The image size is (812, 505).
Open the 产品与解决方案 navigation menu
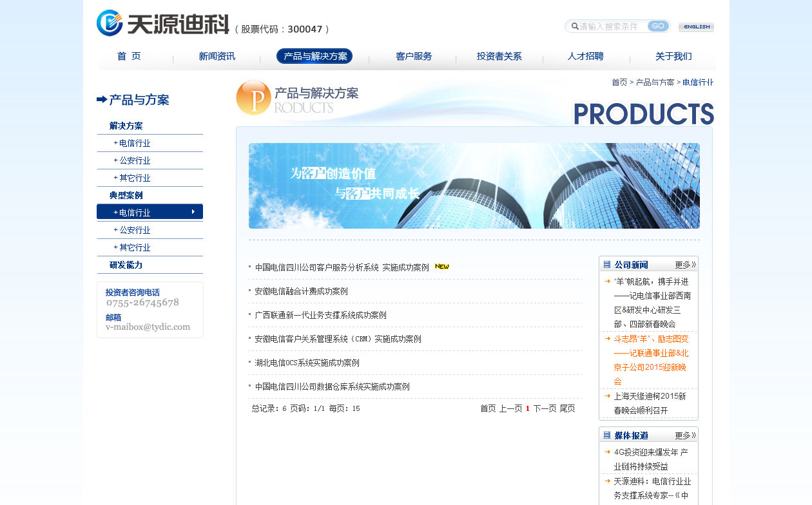[314, 56]
